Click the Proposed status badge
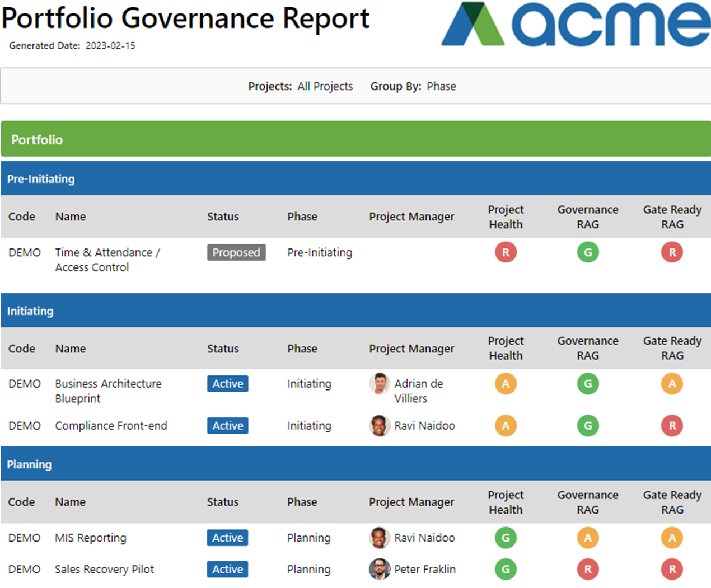This screenshot has height=588, width=711. [x=236, y=252]
